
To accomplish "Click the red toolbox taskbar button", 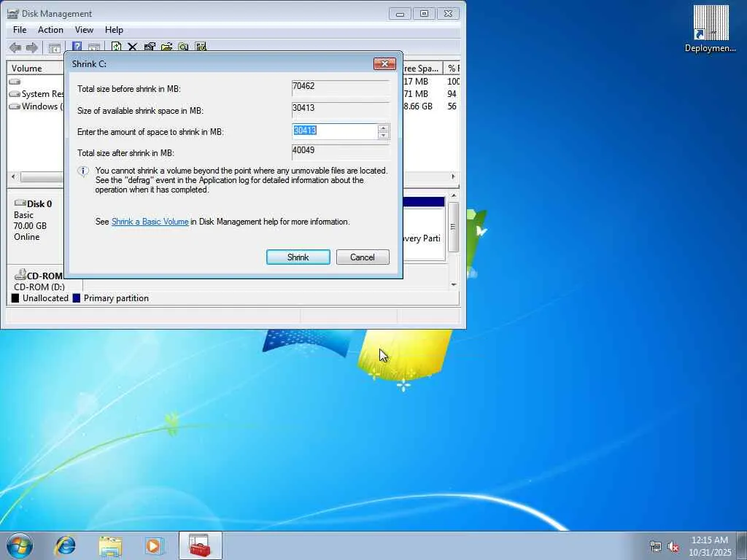I will 200,545.
